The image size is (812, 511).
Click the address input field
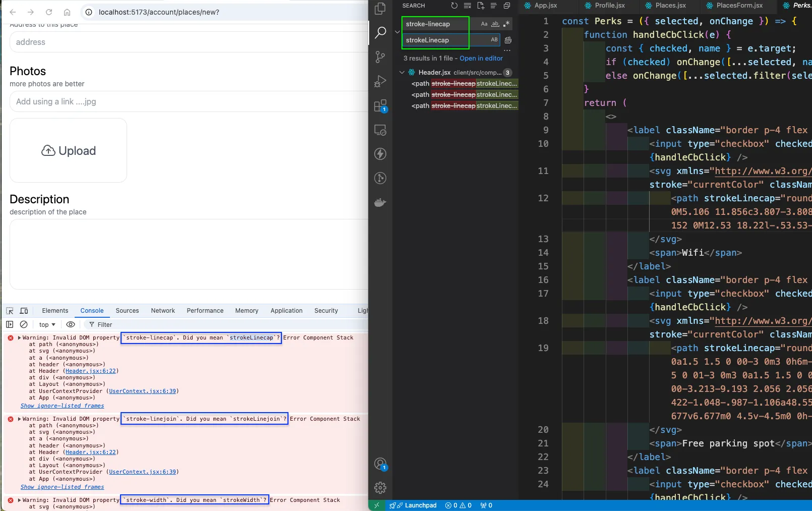[189, 42]
